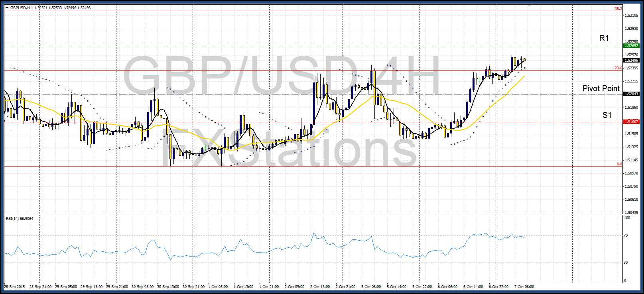Image resolution: width=644 pixels, height=294 pixels.
Task: Click the 1 Oct 13:00 time label
Action: coord(244,287)
